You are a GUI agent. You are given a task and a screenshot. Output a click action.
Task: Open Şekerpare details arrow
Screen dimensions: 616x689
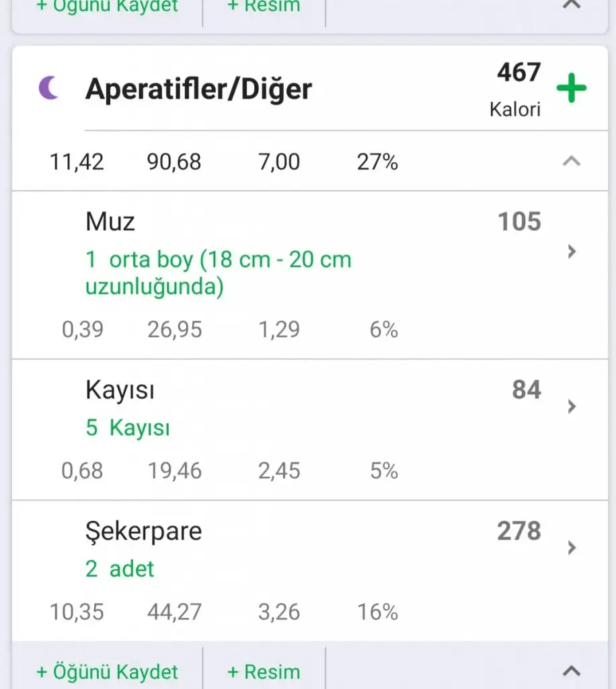coord(572,548)
